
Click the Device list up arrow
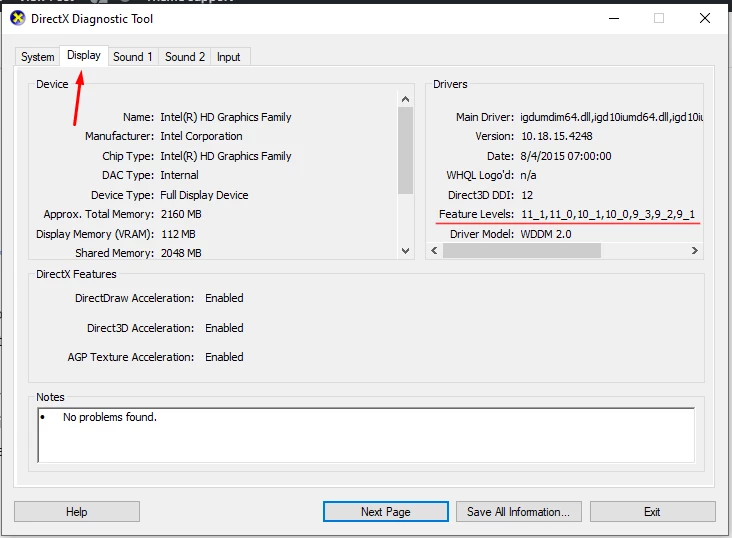point(405,99)
